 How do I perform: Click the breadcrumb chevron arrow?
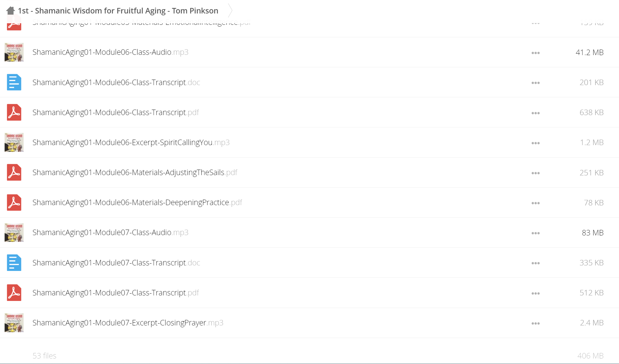(x=230, y=11)
